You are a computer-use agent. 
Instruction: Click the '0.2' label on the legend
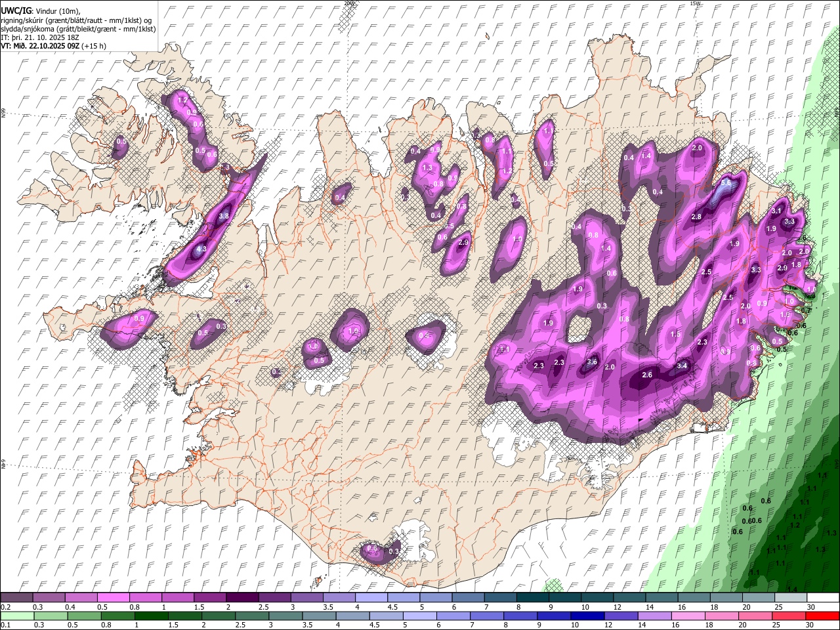pyautogui.click(x=5, y=607)
